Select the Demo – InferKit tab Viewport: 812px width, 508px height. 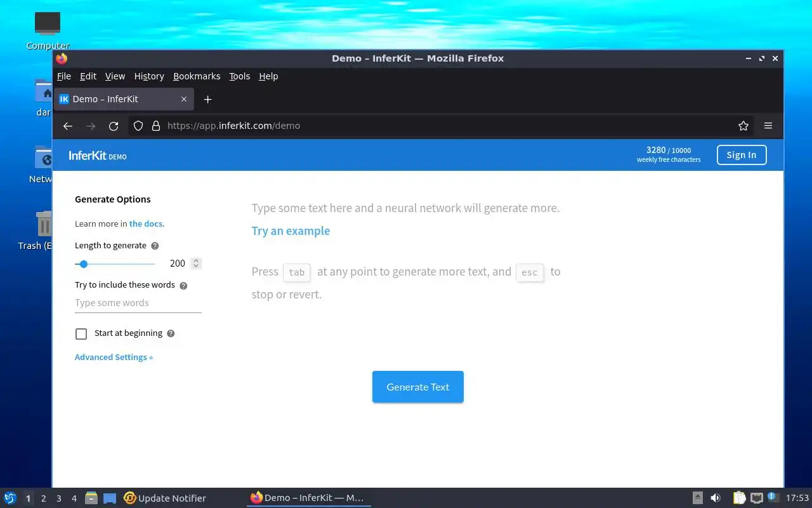coord(124,99)
